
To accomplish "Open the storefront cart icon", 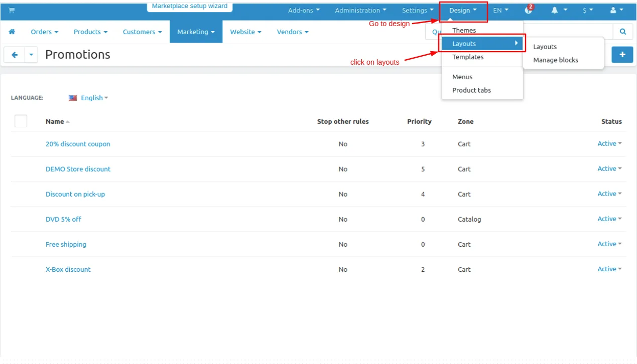I will tap(12, 11).
